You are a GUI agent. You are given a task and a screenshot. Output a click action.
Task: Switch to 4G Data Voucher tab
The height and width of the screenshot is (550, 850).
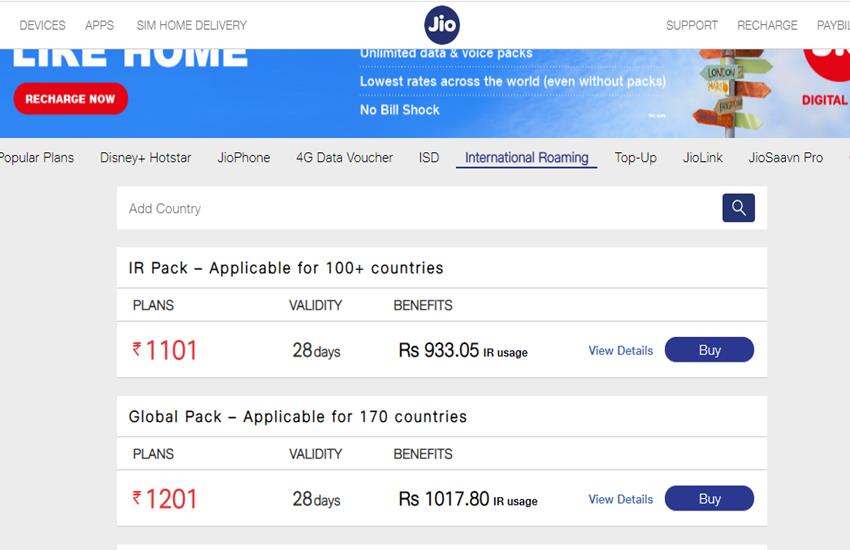(x=344, y=158)
